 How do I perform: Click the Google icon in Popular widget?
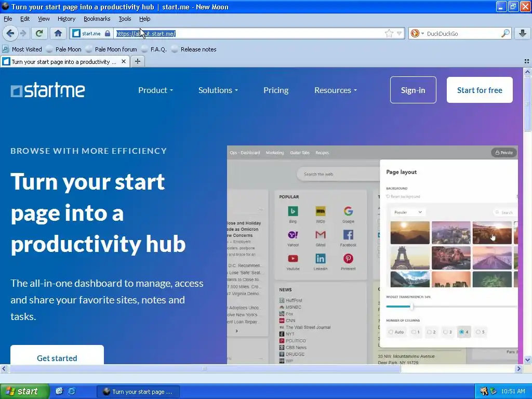[348, 211]
